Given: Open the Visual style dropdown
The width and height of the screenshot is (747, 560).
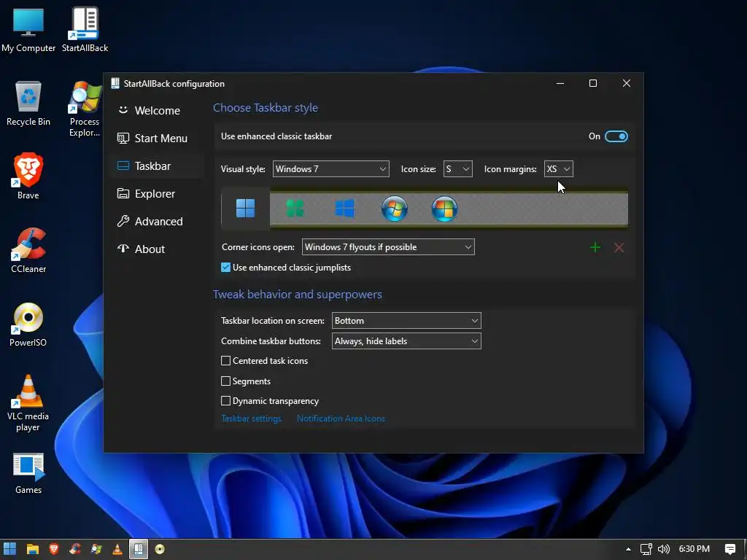Looking at the screenshot, I should (x=330, y=169).
